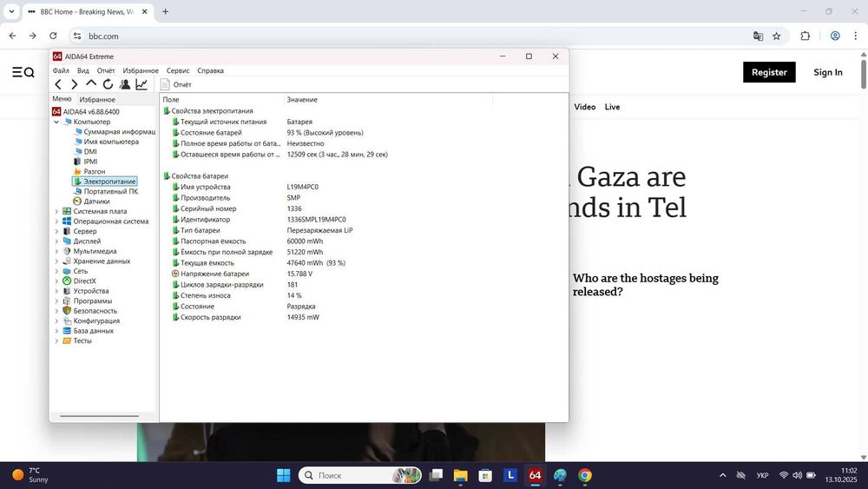Image resolution: width=868 pixels, height=489 pixels.
Task: Click the Поле column header
Action: click(222, 100)
